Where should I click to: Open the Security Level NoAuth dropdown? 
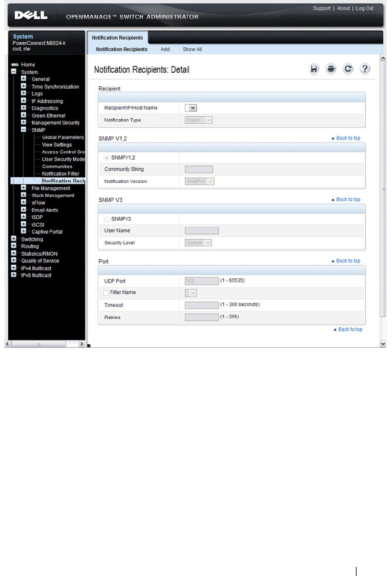click(x=198, y=243)
